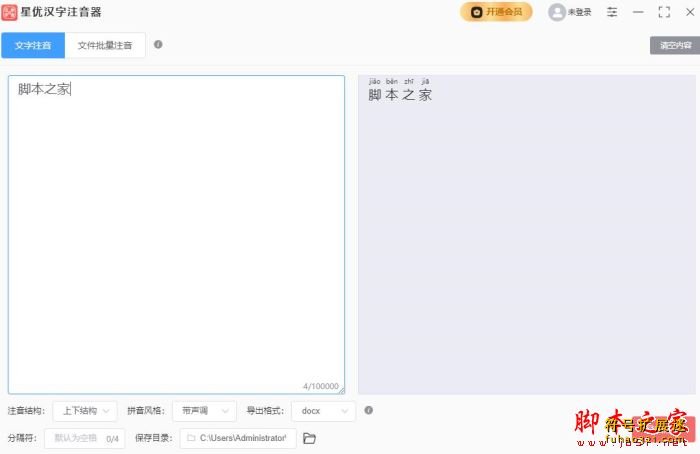Click into the 脚本之家 text input area
This screenshot has height=454, width=700.
[x=176, y=234]
